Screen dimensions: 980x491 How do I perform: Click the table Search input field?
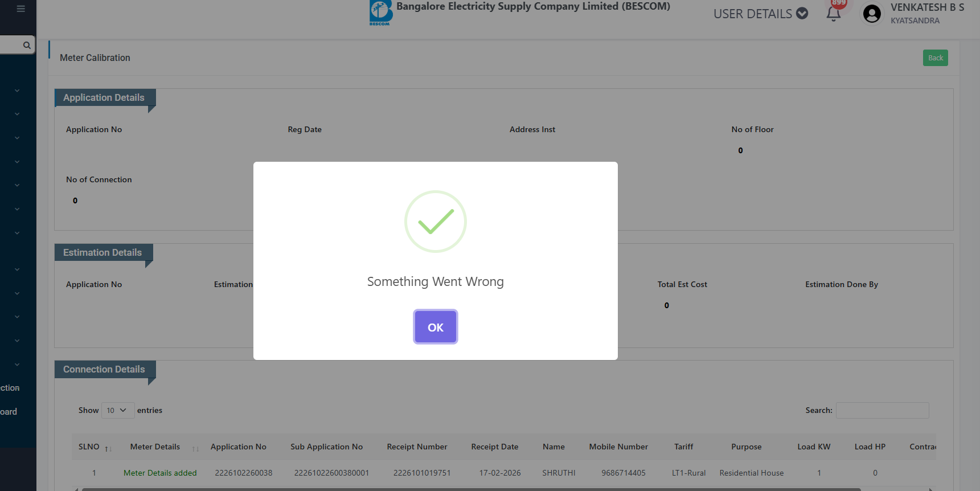click(882, 410)
